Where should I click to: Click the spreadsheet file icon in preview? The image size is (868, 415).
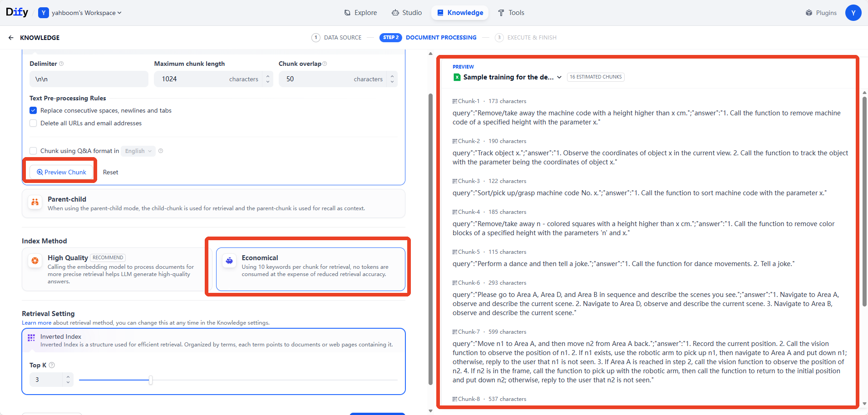[457, 77]
